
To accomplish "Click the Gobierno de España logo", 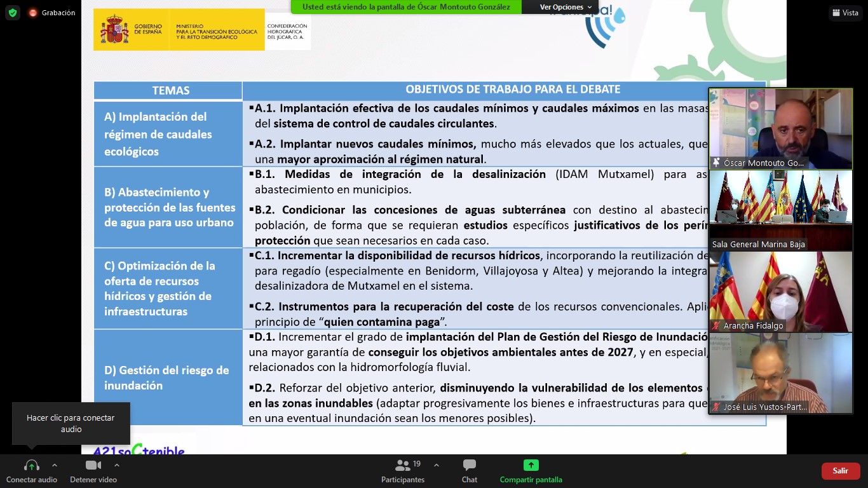I will coord(132,29).
